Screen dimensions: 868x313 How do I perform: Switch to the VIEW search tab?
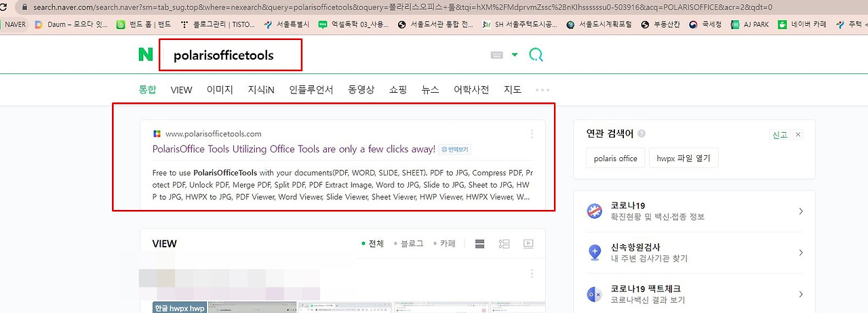coord(181,89)
